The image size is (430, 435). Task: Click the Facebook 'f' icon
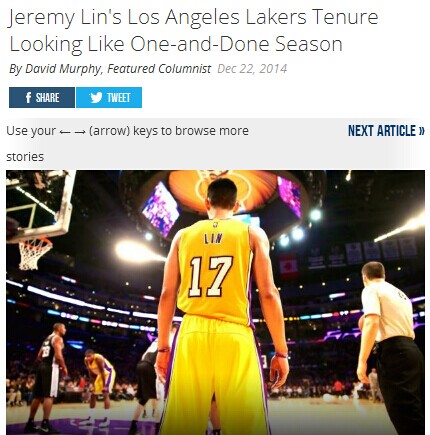[29, 98]
